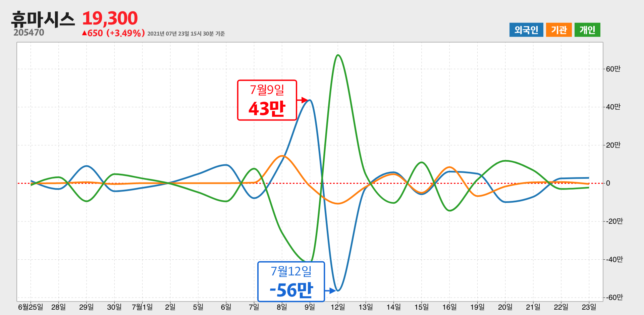The width and height of the screenshot is (644, 315).
Task: Click the 29일 x-axis label
Action: 87,307
